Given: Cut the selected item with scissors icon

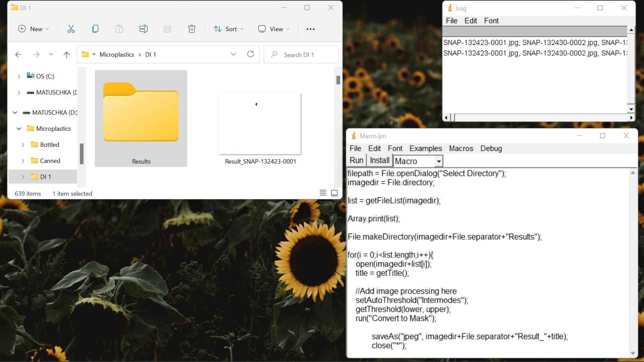Looking at the screenshot, I should 71,29.
